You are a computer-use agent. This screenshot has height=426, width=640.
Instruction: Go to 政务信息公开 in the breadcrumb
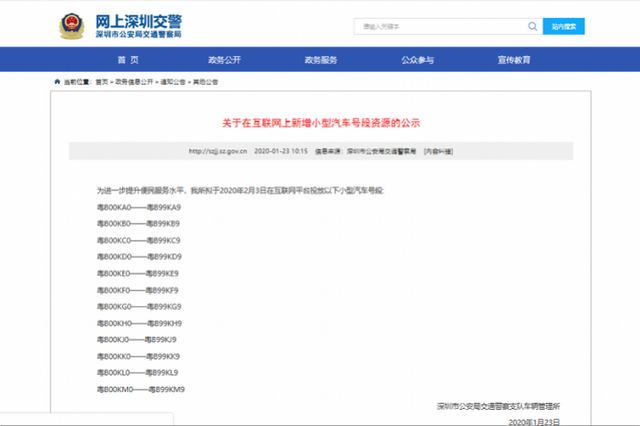click(134, 83)
